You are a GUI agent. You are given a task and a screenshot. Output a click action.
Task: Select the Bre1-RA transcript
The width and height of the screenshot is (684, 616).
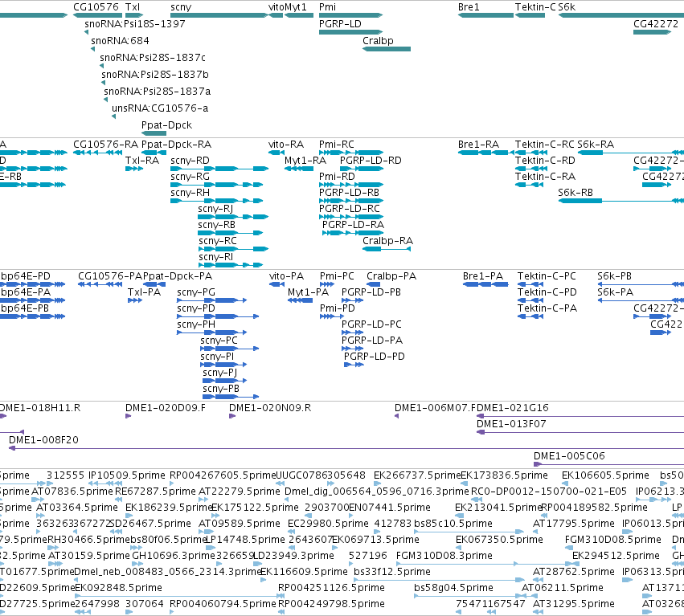(x=486, y=153)
